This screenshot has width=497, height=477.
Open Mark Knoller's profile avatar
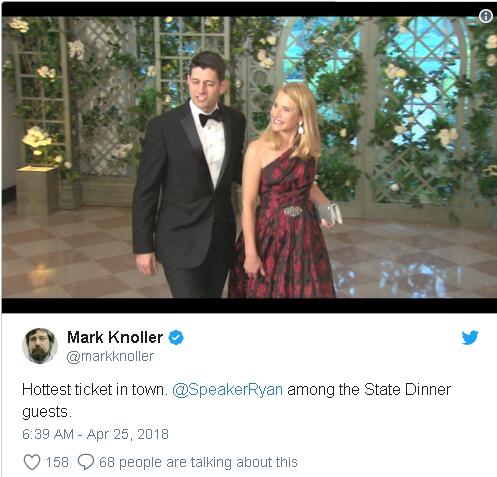coord(40,346)
